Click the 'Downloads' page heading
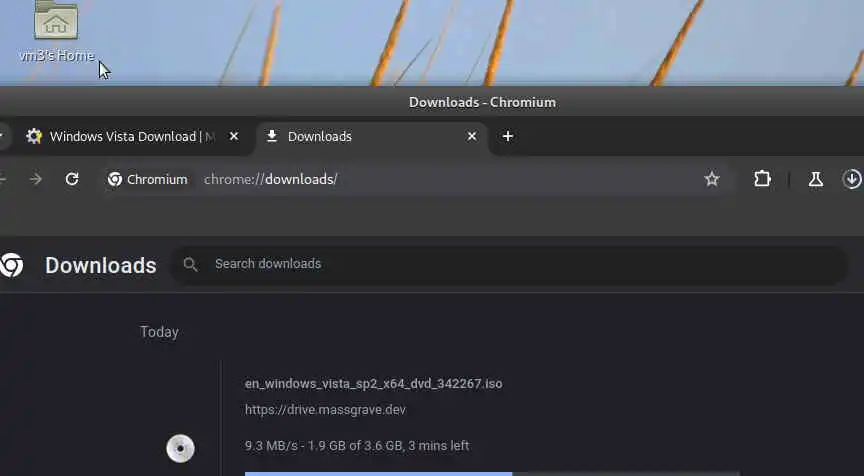Viewport: 864px width, 476px height. click(101, 266)
